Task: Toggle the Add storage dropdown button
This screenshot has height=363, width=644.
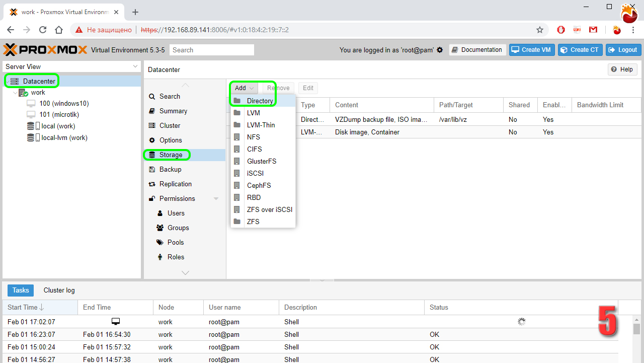Action: (244, 88)
